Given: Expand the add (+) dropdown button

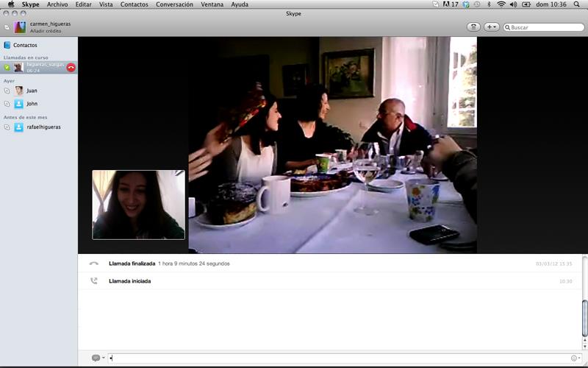Looking at the screenshot, I should (491, 27).
